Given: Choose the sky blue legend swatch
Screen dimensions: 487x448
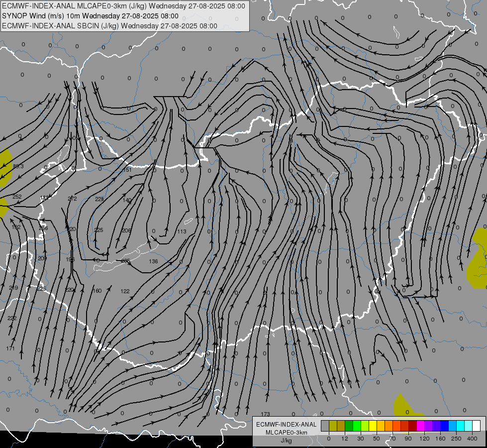Looking at the screenshot, I should pos(453,426).
